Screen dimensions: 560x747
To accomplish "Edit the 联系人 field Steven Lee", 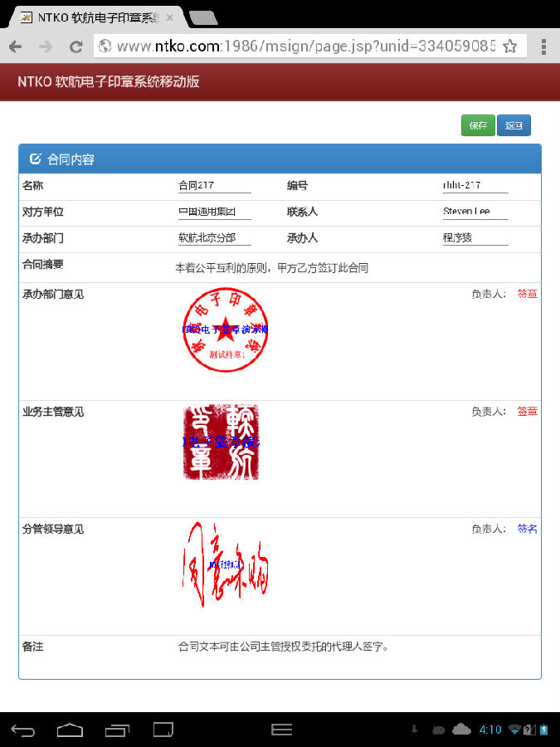I will (x=475, y=212).
